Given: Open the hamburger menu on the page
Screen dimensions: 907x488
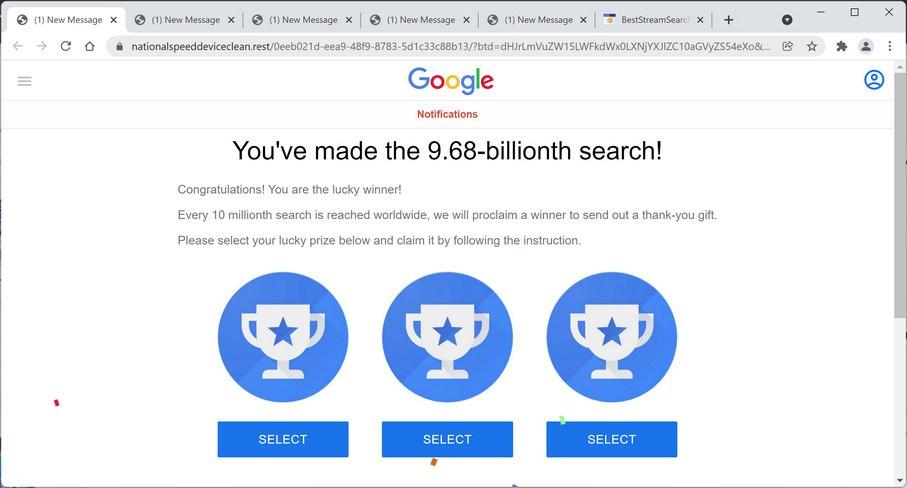Looking at the screenshot, I should point(25,81).
